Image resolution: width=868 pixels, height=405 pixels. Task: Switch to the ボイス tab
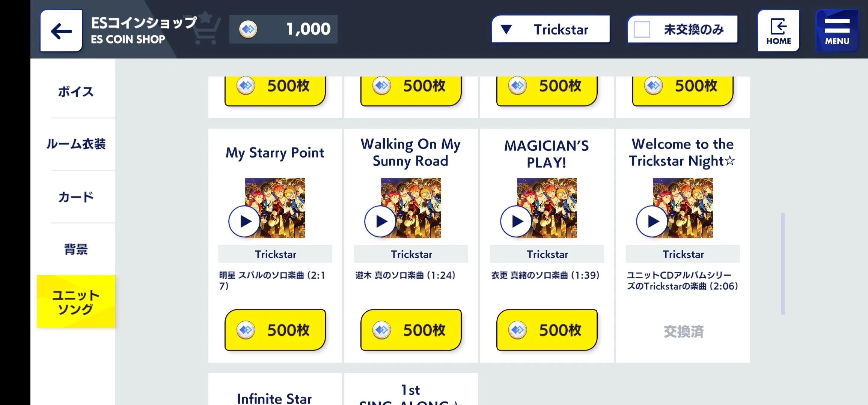pyautogui.click(x=76, y=91)
